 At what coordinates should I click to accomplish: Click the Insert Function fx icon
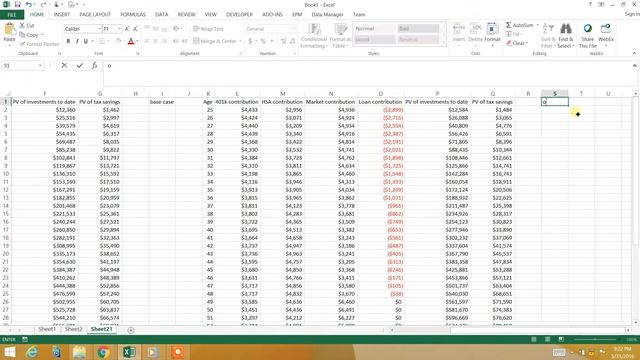[94, 65]
